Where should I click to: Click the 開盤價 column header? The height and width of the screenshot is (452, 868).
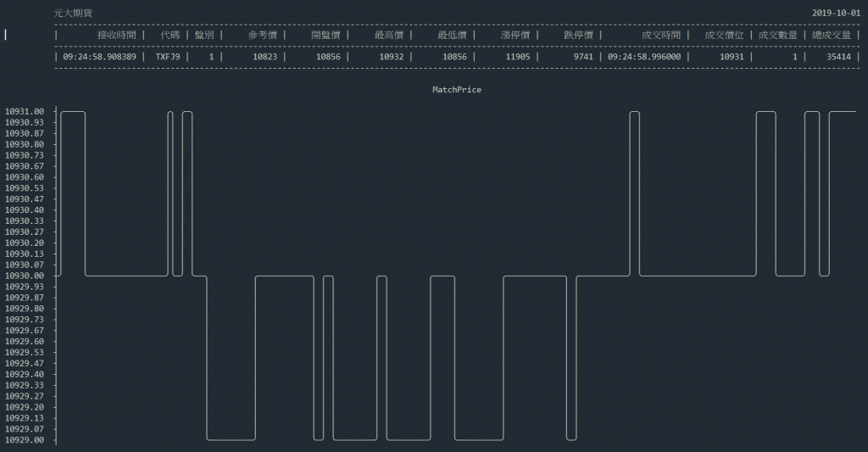coord(325,35)
